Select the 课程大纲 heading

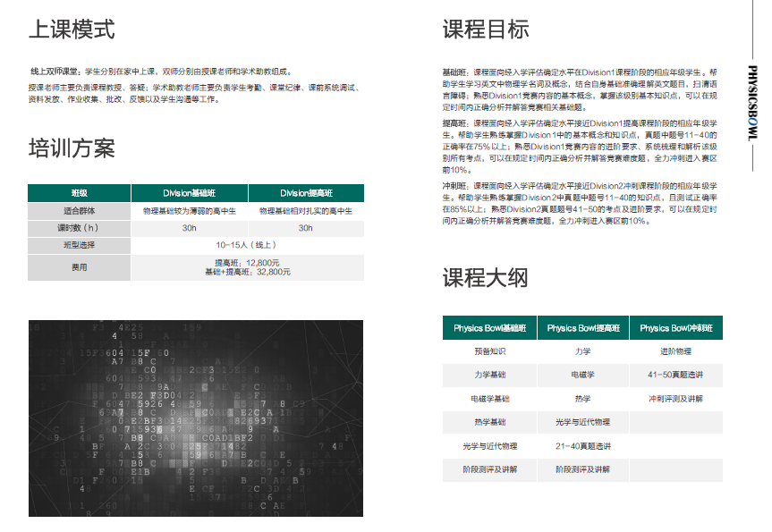tap(486, 277)
